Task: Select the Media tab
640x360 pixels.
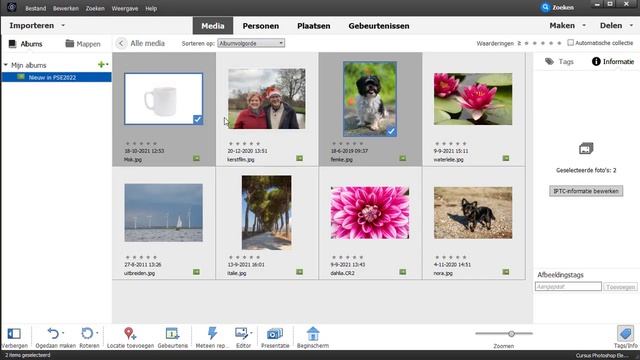Action: click(x=213, y=26)
